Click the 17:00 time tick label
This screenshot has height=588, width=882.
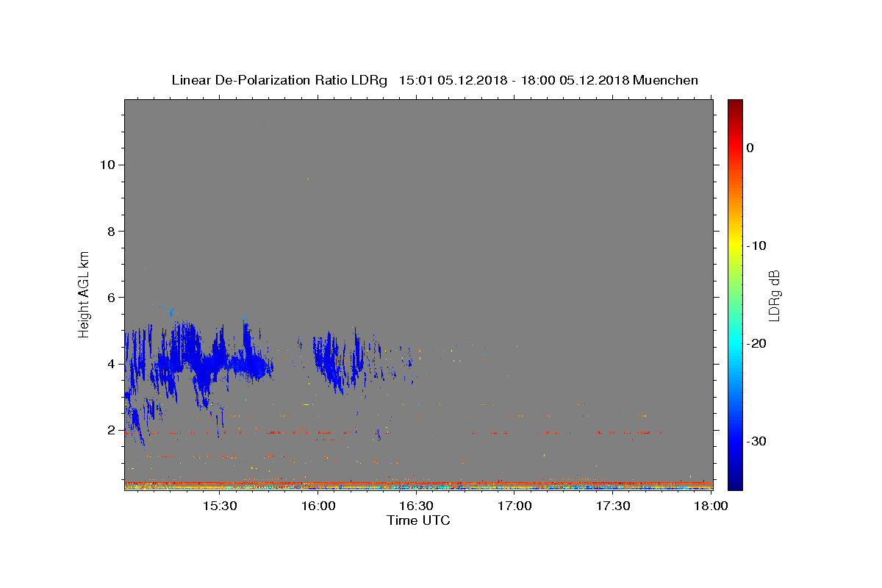click(515, 506)
